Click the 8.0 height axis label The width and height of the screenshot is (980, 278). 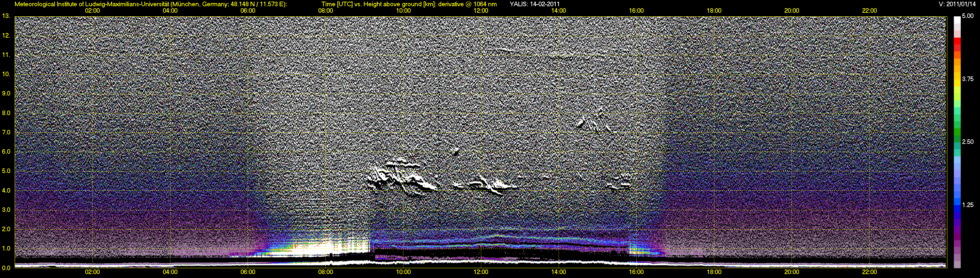6,113
